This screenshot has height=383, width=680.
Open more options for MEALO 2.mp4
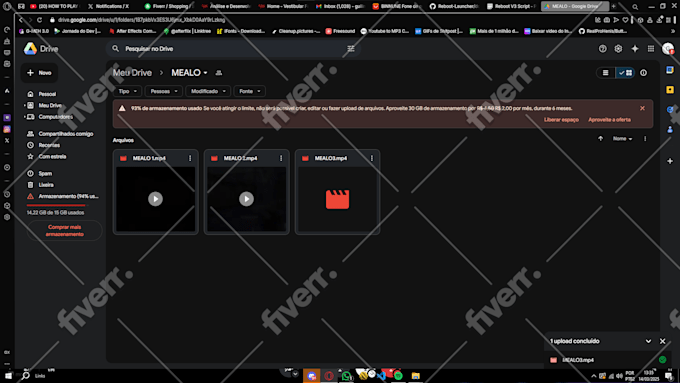click(x=281, y=158)
